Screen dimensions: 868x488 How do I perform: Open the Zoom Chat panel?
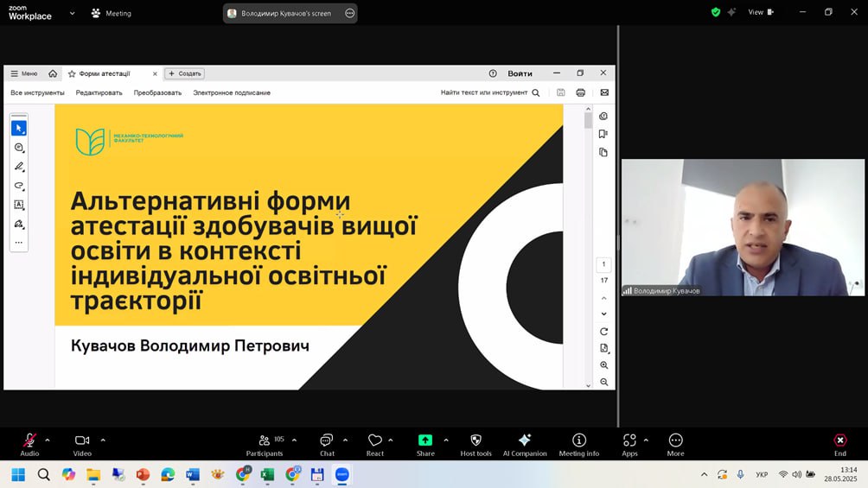pyautogui.click(x=327, y=441)
